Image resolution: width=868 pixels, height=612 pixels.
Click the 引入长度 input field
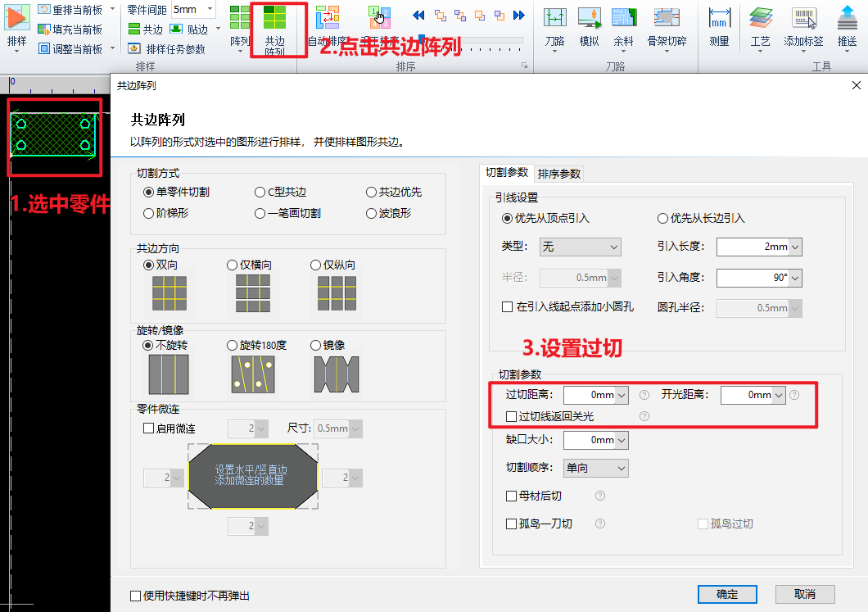753,247
